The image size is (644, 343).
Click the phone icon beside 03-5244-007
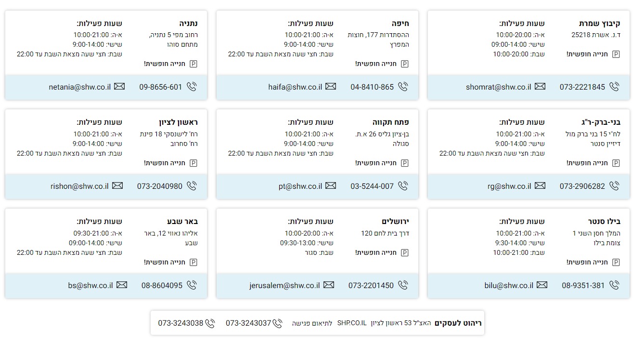(x=403, y=186)
